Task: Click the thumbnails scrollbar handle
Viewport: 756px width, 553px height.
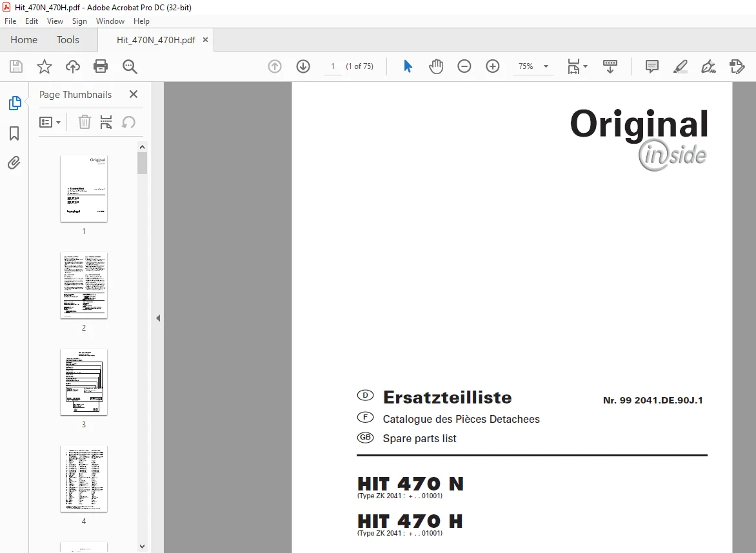Action: click(142, 163)
